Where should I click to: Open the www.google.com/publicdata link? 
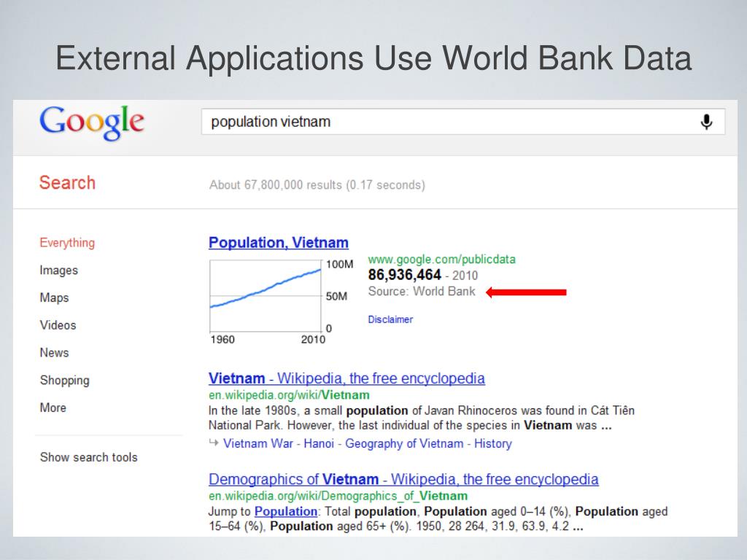pyautogui.click(x=441, y=260)
